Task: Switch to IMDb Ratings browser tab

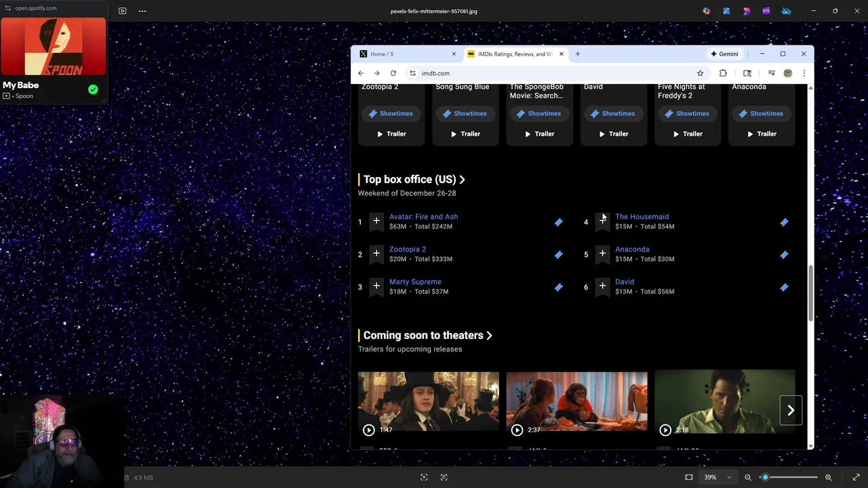Action: point(515,54)
